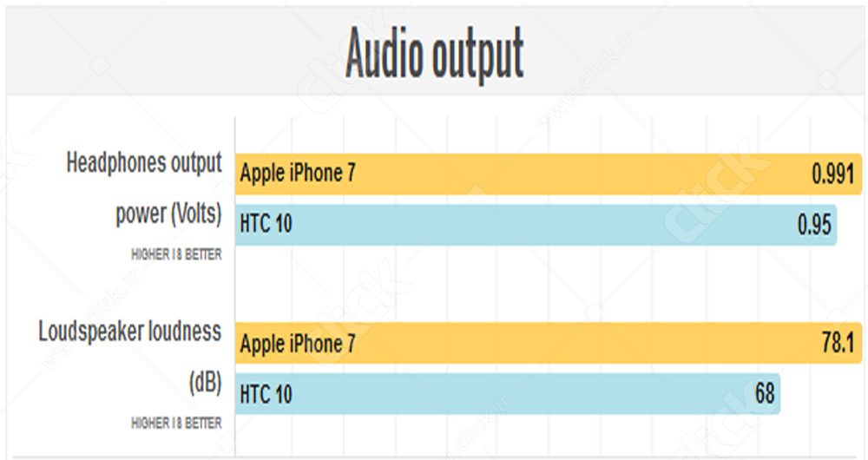Click the middle of yellow iPhone loudspeaker bar
Viewport: 868px width, 460px height.
coord(549,344)
